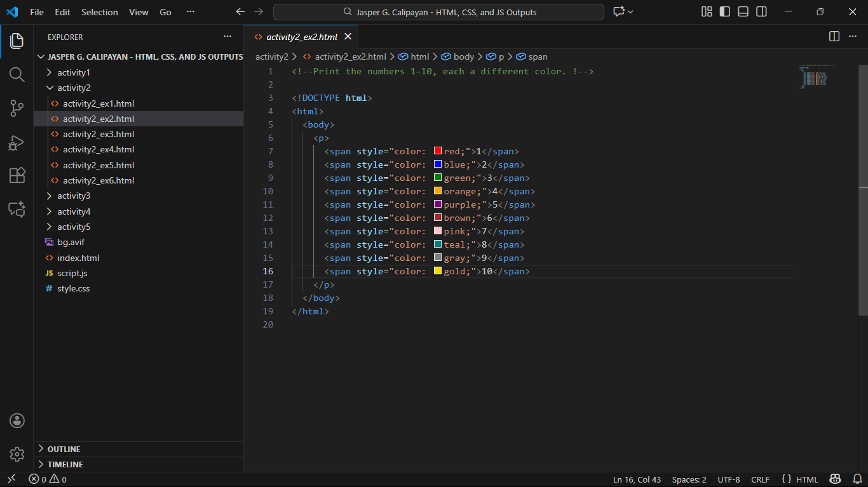Expand the activity3 folder
Image resolution: width=868 pixels, height=487 pixels.
pyautogui.click(x=74, y=196)
